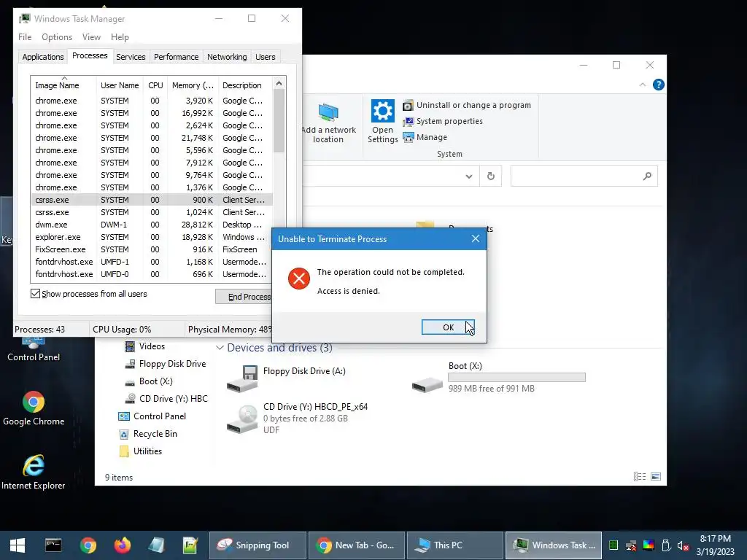Viewport: 747px width, 560px height.
Task: Open File Explorer help question icon
Action: pyautogui.click(x=659, y=85)
